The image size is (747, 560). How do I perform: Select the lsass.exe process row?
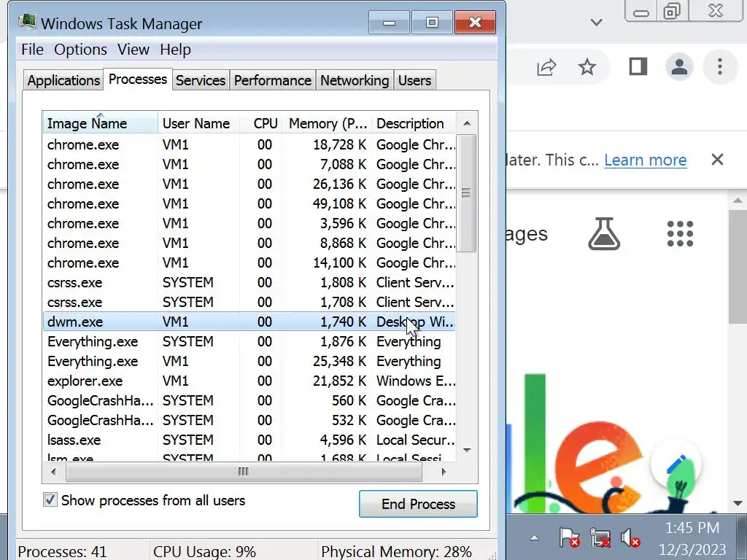pos(249,440)
